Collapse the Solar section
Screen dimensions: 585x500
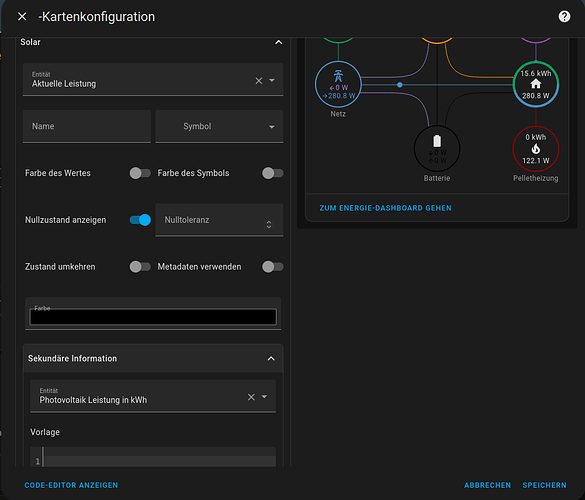pyautogui.click(x=278, y=42)
